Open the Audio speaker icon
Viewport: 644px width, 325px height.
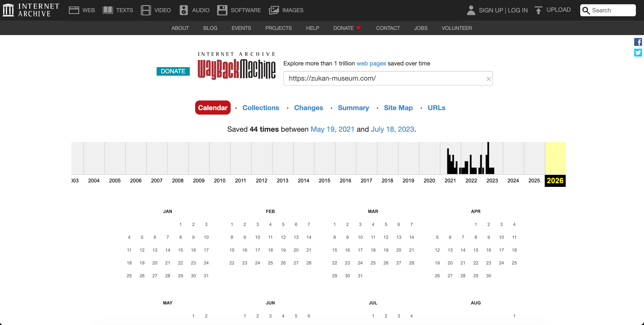pyautogui.click(x=184, y=10)
